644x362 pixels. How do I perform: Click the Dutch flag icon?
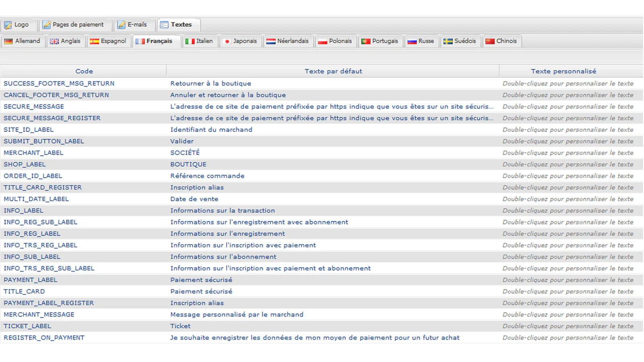click(x=271, y=41)
